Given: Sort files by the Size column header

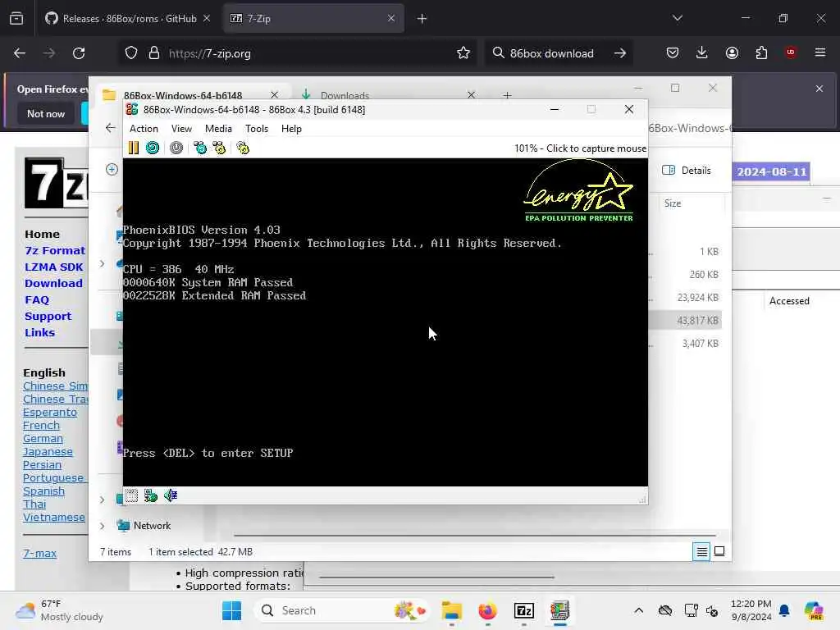Looking at the screenshot, I should point(673,203).
